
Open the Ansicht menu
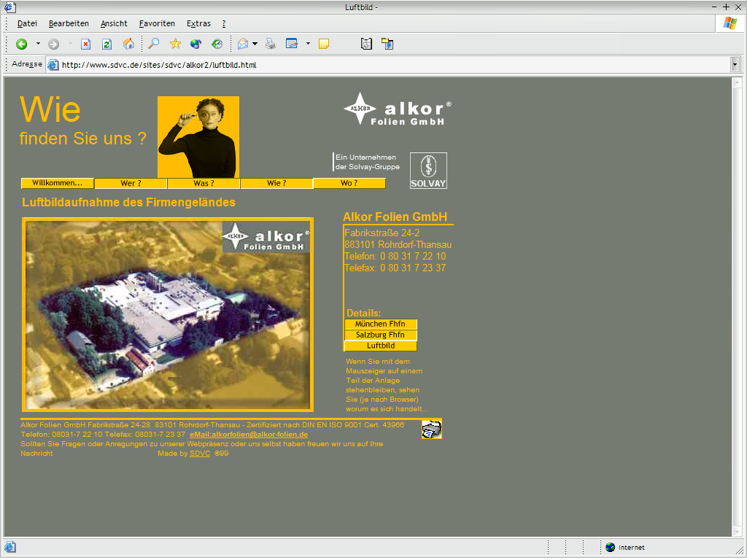coord(114,23)
